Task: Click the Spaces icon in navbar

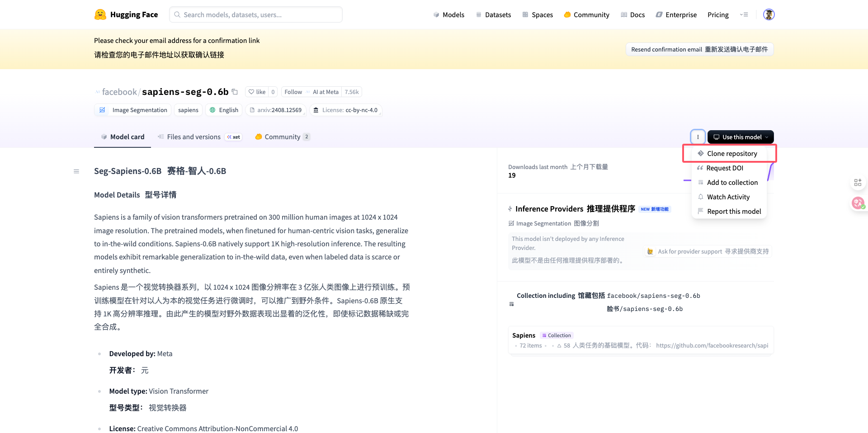Action: tap(525, 15)
